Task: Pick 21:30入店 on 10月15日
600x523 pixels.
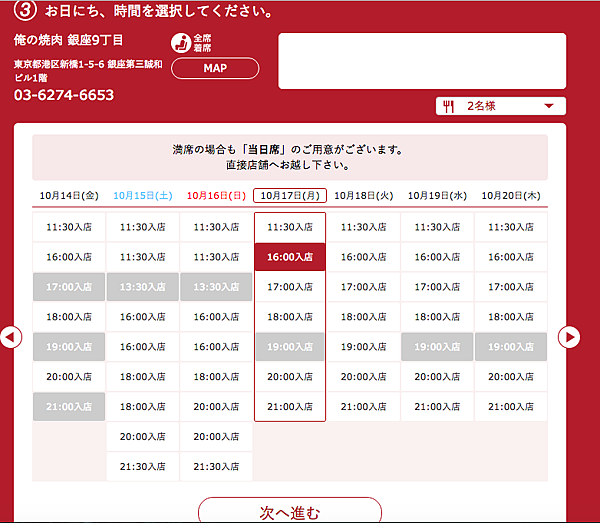Action: coord(143,466)
